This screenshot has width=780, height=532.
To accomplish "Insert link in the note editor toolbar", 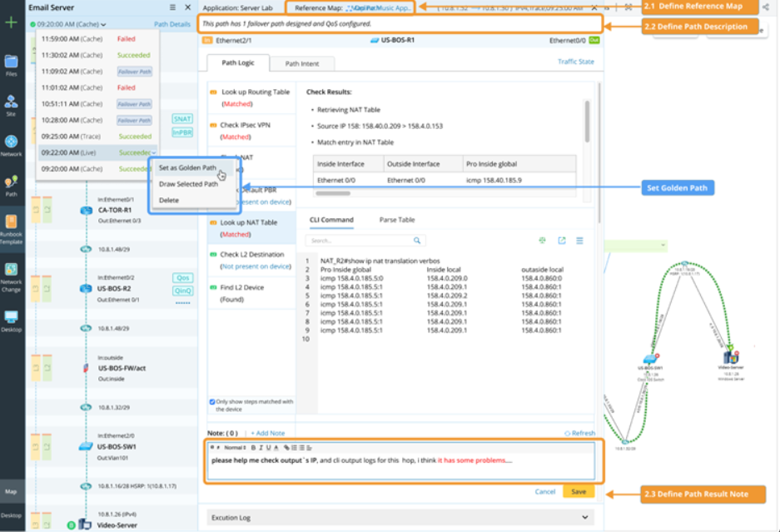I will coord(286,447).
